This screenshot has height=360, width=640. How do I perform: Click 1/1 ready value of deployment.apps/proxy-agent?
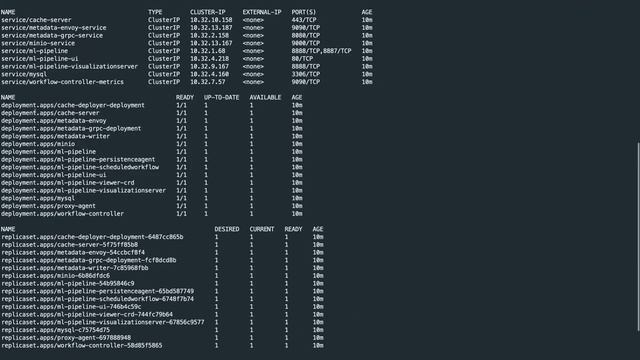(181, 206)
